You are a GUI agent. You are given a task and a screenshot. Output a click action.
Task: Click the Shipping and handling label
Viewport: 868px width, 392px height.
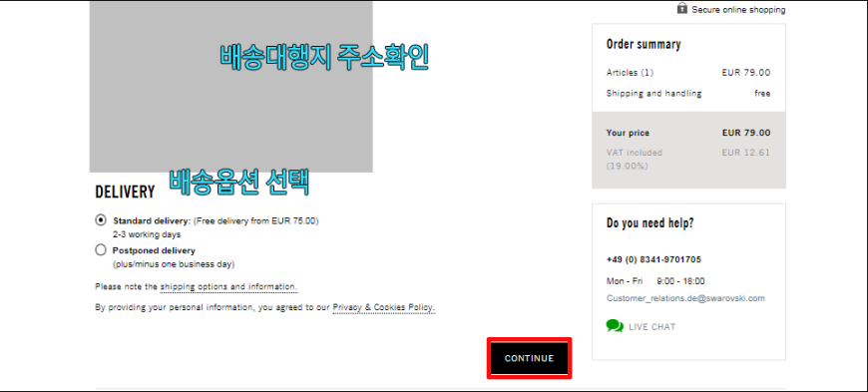(653, 94)
